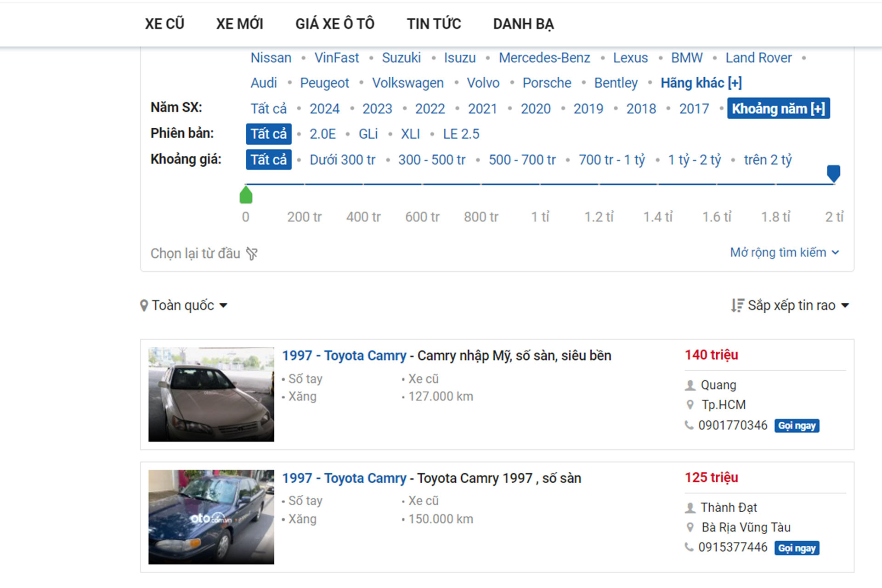Click the phone icon beside 0901770346
Screen dimensions: 882x588
point(689,425)
